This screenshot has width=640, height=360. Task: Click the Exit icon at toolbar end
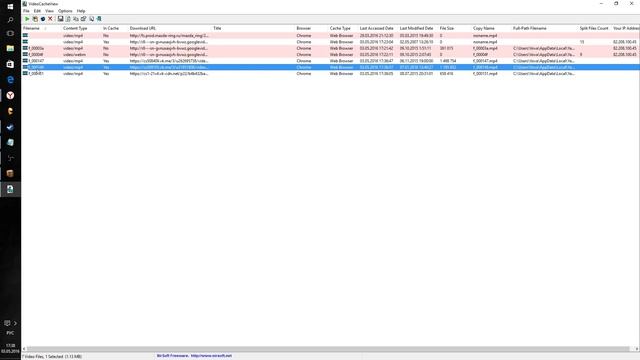[x=99, y=19]
